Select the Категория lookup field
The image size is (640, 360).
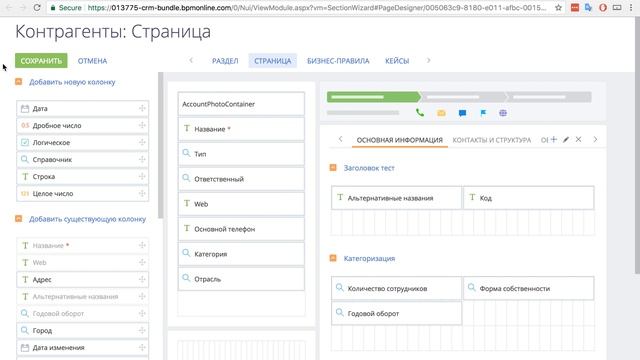(x=241, y=254)
